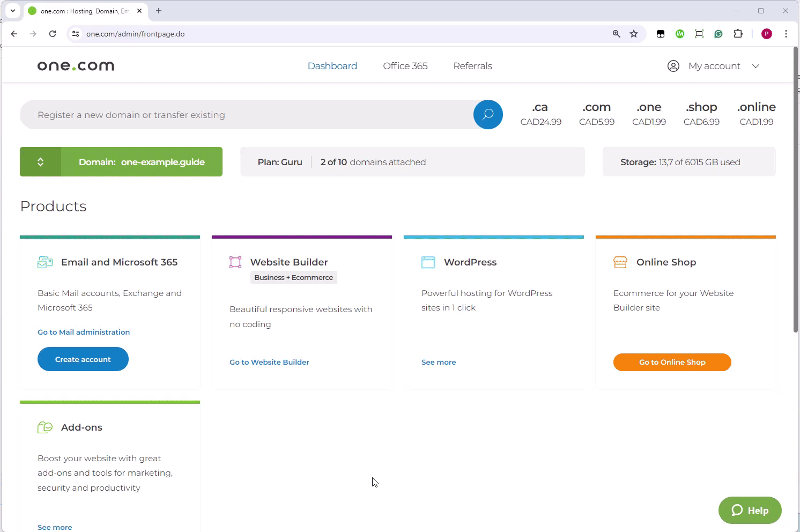
Task: Click the Email and Microsoft 365 envelope icon
Action: pyautogui.click(x=45, y=262)
